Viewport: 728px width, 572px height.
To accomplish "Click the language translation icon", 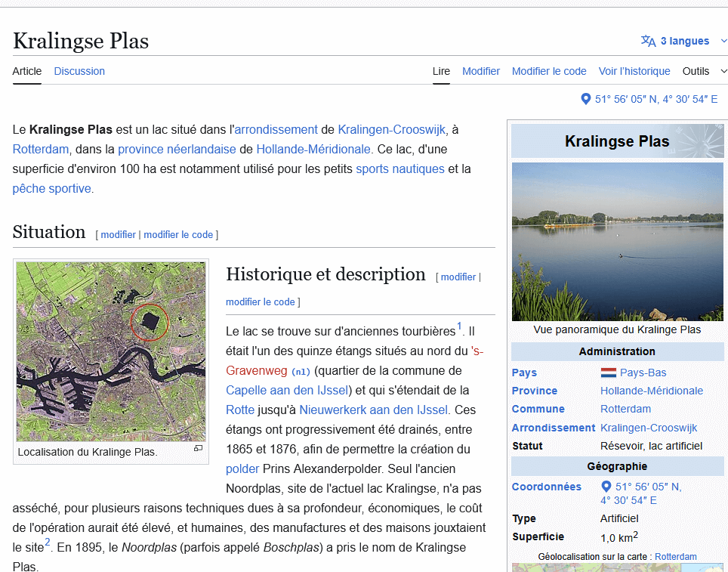I will [x=648, y=41].
